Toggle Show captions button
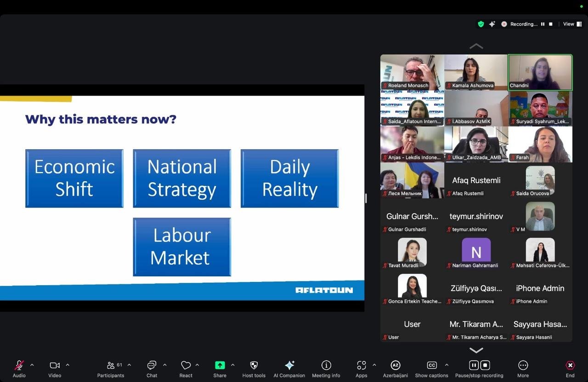 click(432, 365)
